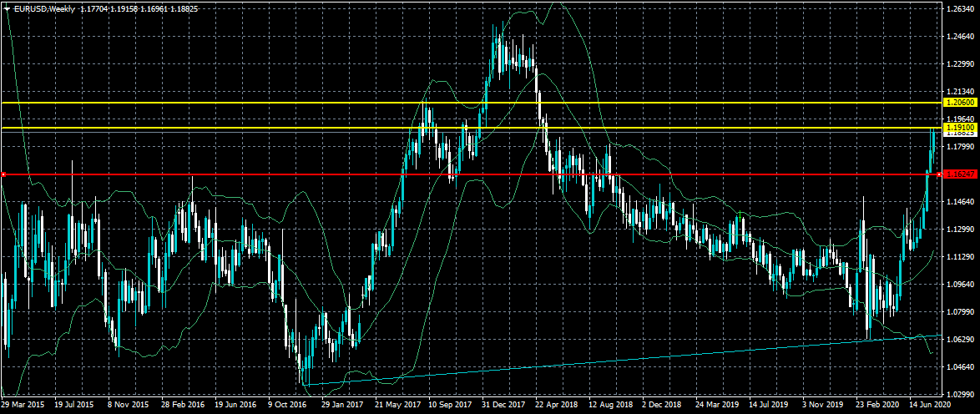Select the red 1.16247 price label
Image resolution: width=980 pixels, height=414 pixels.
(x=959, y=174)
